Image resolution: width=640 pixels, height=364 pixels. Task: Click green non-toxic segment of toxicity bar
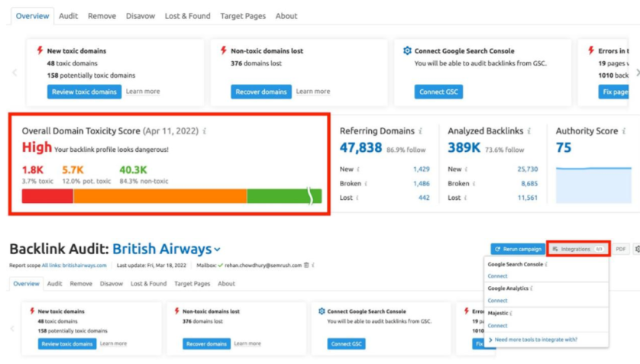click(284, 196)
